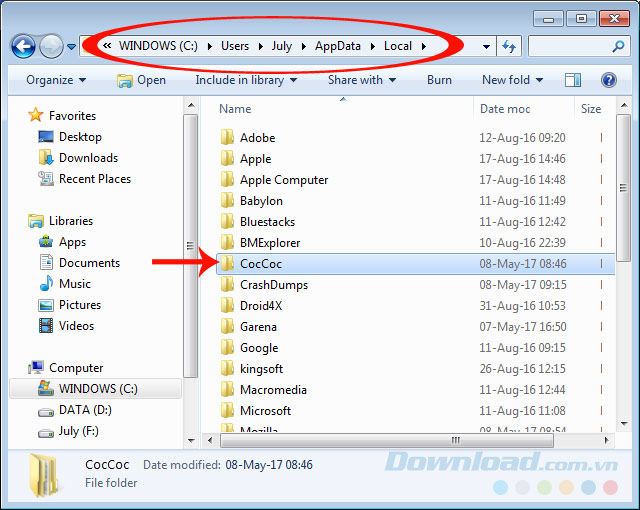Open the Organize menu
This screenshot has width=640, height=510.
click(56, 80)
